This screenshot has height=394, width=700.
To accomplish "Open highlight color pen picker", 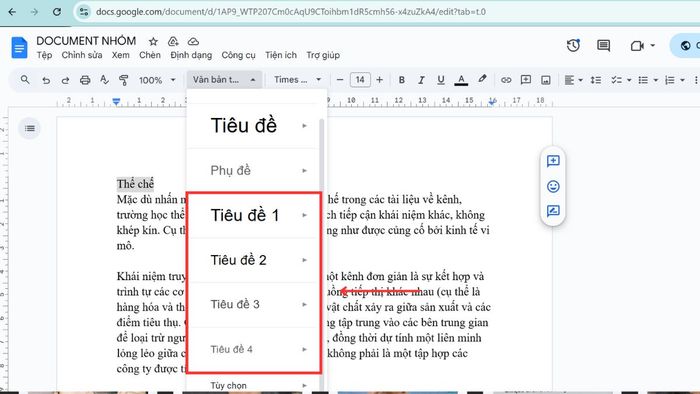I will pos(482,79).
